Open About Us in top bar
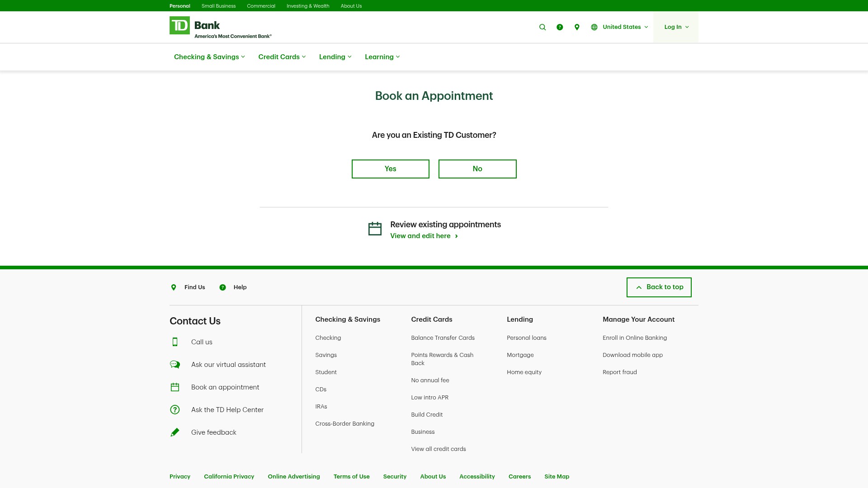 coord(351,6)
